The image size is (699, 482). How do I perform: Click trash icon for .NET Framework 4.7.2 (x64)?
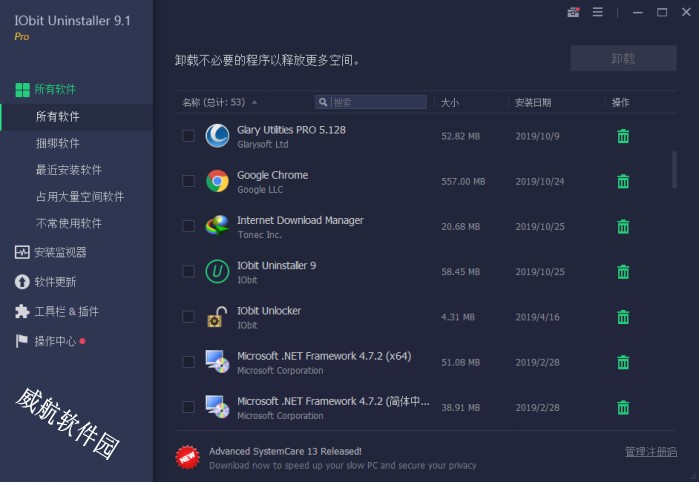[623, 362]
